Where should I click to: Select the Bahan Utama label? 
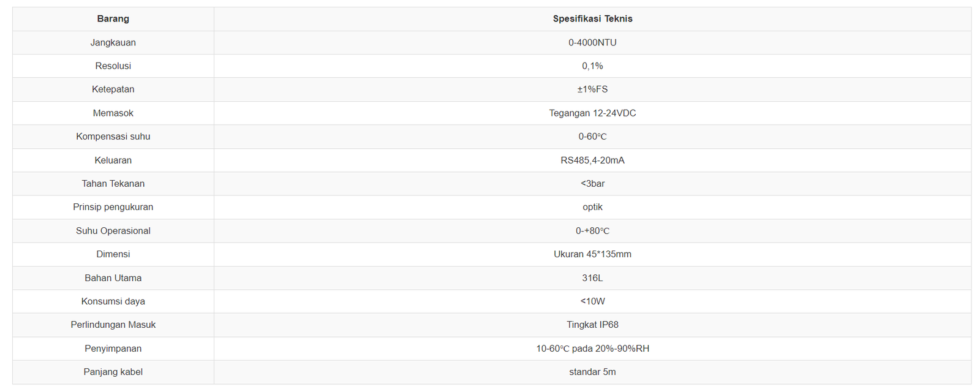pyautogui.click(x=113, y=278)
